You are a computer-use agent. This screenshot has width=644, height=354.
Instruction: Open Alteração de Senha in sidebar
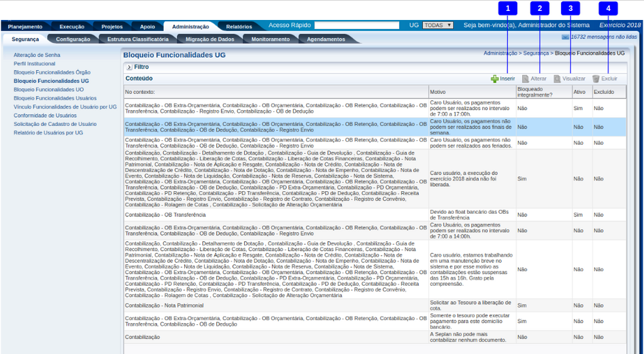[x=37, y=55]
